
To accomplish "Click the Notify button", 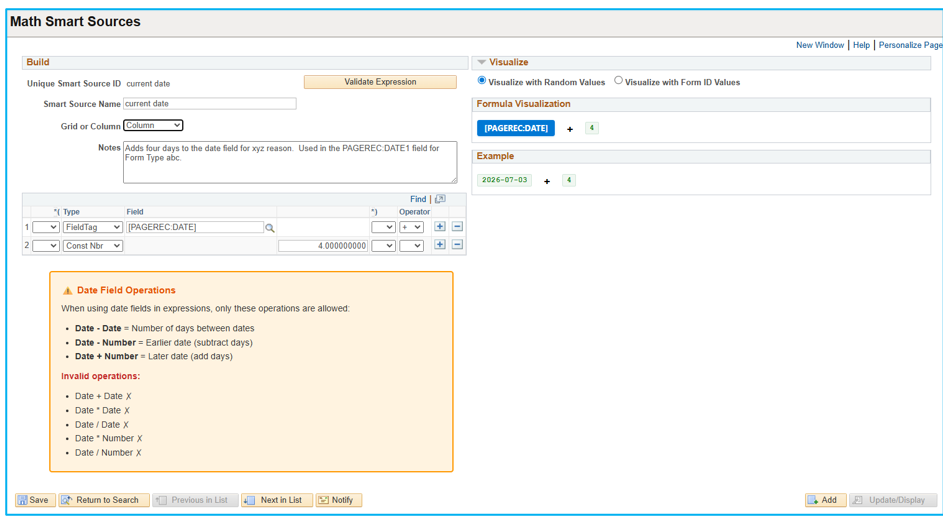I will [339, 500].
